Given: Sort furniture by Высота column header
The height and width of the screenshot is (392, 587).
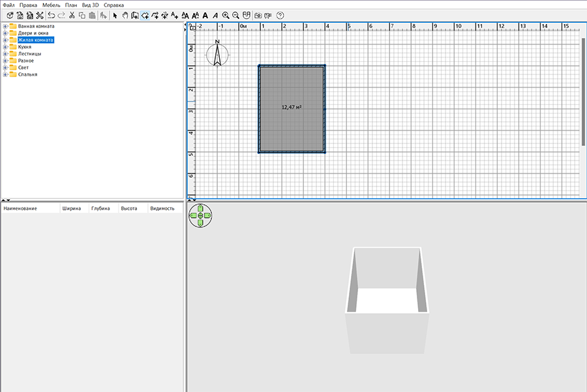Looking at the screenshot, I should [133, 209].
